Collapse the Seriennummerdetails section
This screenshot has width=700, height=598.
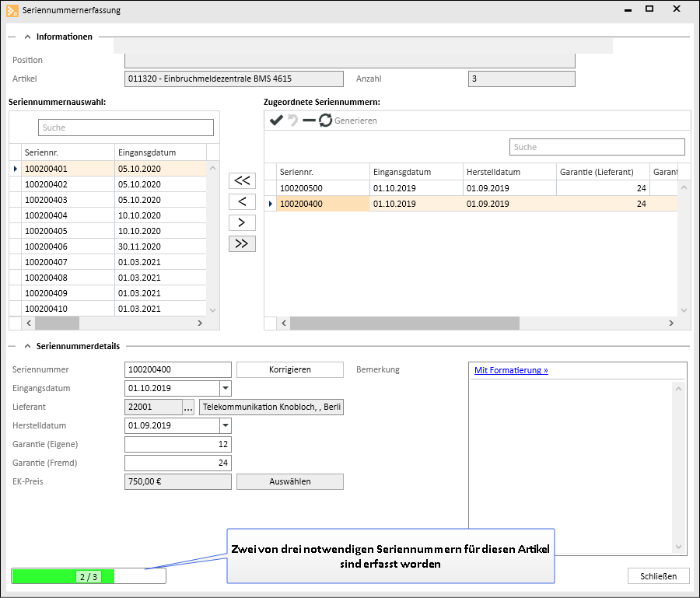point(28,346)
